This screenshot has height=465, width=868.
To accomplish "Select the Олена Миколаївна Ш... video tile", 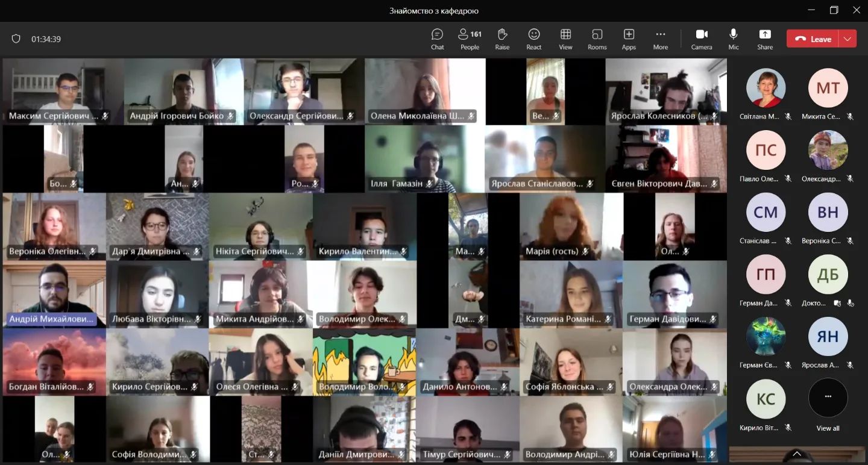I will (x=425, y=92).
